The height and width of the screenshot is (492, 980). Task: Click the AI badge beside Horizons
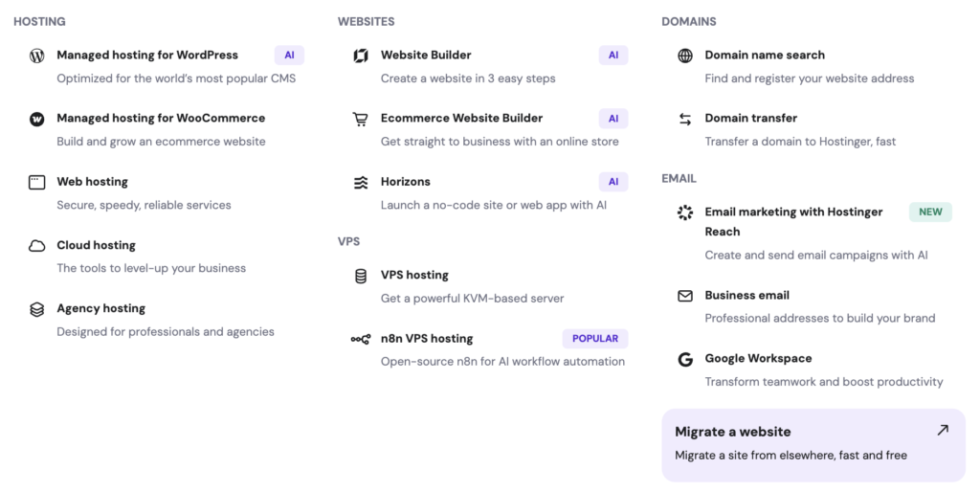pos(613,182)
